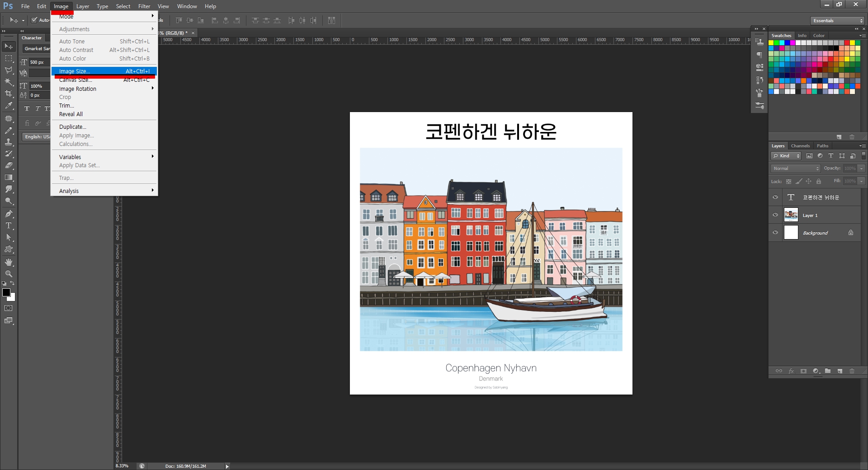Image resolution: width=868 pixels, height=470 pixels.
Task: Click Canvas Size in the Image menu
Action: pyautogui.click(x=76, y=80)
